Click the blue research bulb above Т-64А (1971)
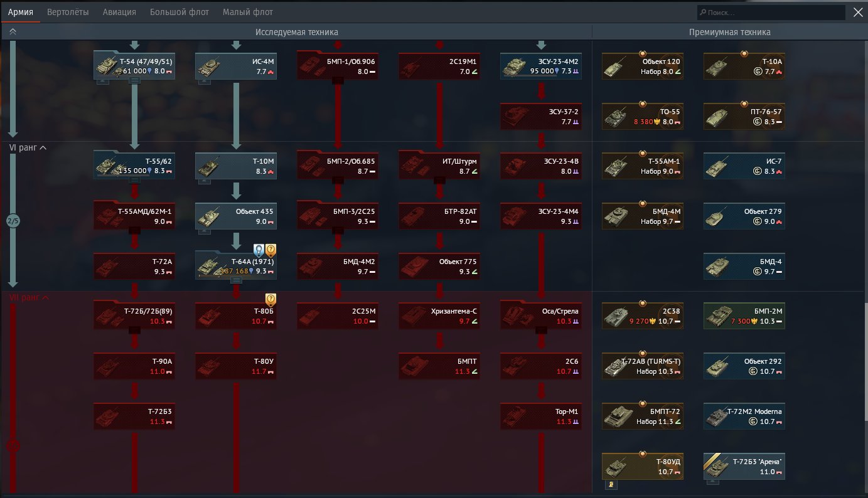 coord(258,251)
